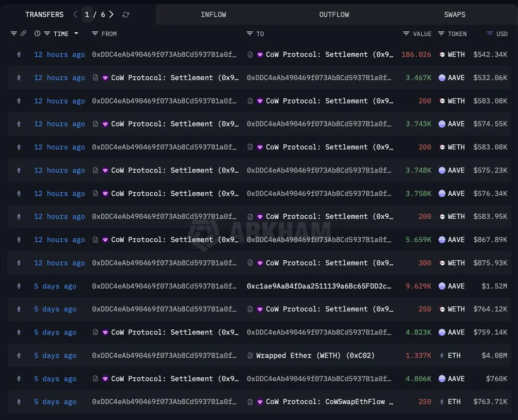The height and width of the screenshot is (420, 518).
Task: Click the value 3.758K
Action: [x=418, y=193]
